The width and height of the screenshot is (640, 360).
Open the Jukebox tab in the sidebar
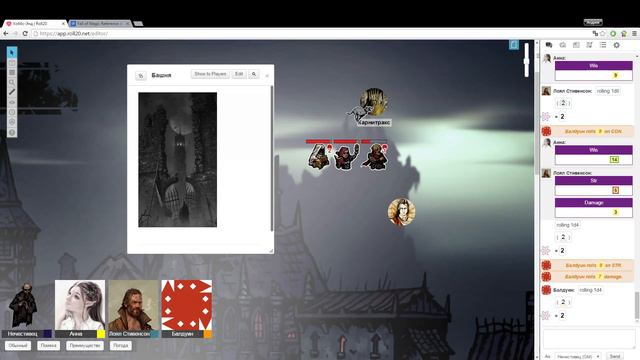click(x=589, y=45)
